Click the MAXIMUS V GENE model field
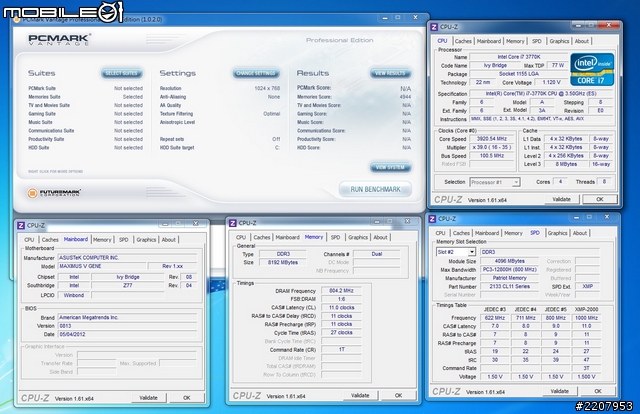 (102, 266)
